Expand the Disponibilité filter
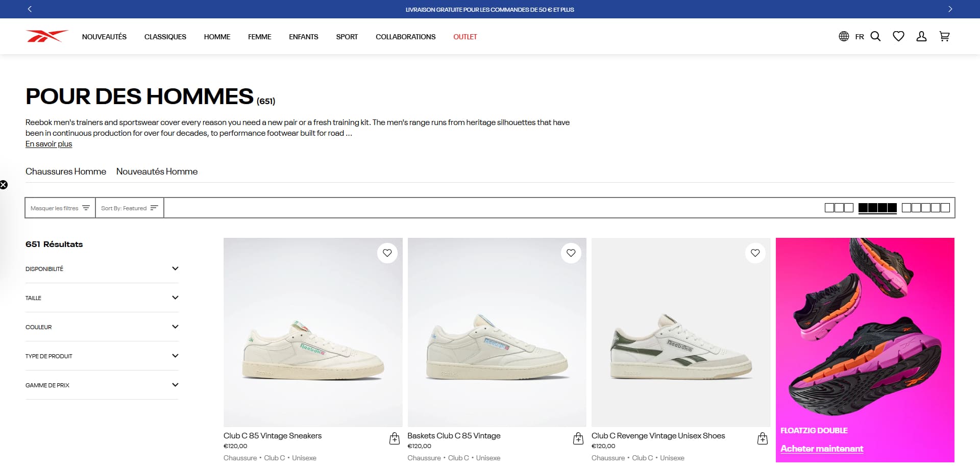 coord(102,268)
